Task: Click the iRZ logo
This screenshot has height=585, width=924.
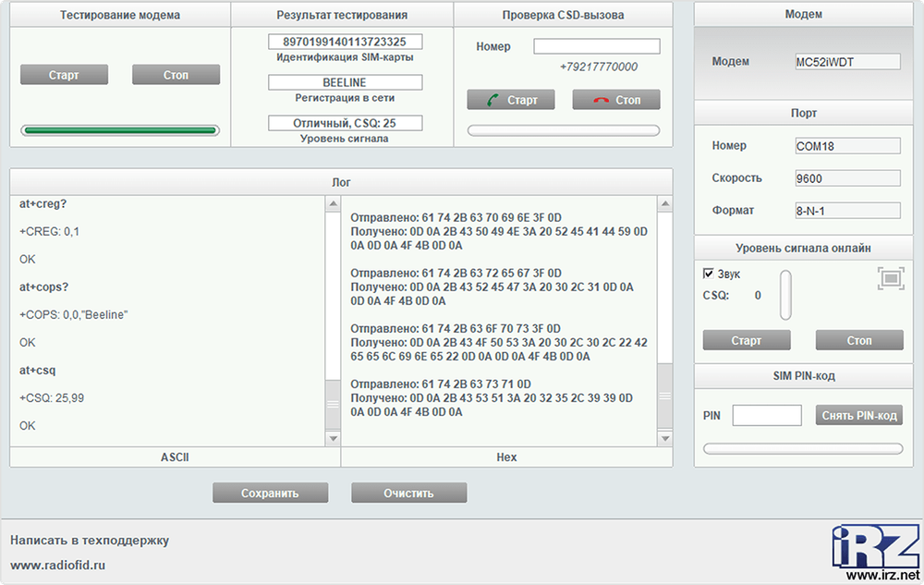Action: [873, 546]
